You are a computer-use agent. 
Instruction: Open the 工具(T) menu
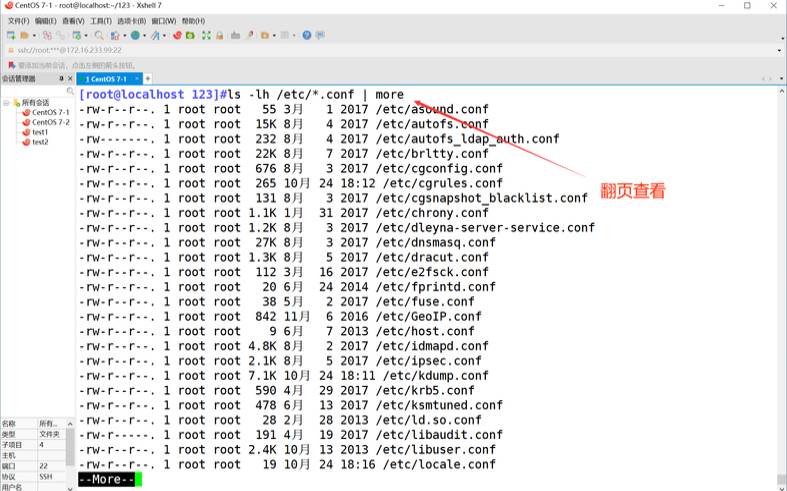101,21
